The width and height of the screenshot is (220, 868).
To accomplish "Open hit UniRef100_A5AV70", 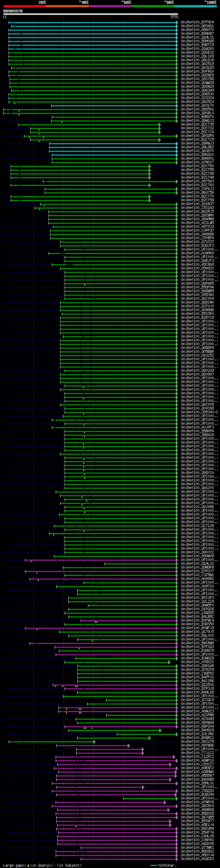I will tap(197, 30).
